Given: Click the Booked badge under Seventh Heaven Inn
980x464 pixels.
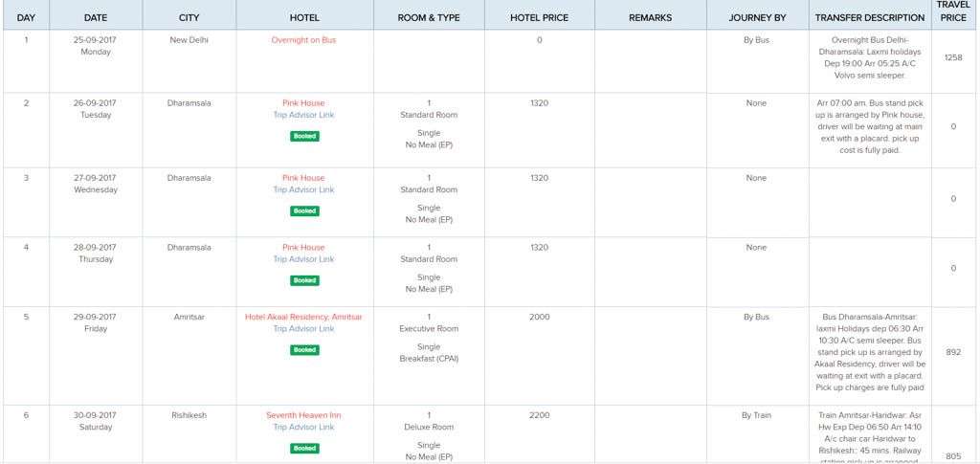Looking at the screenshot, I should click(x=304, y=449).
